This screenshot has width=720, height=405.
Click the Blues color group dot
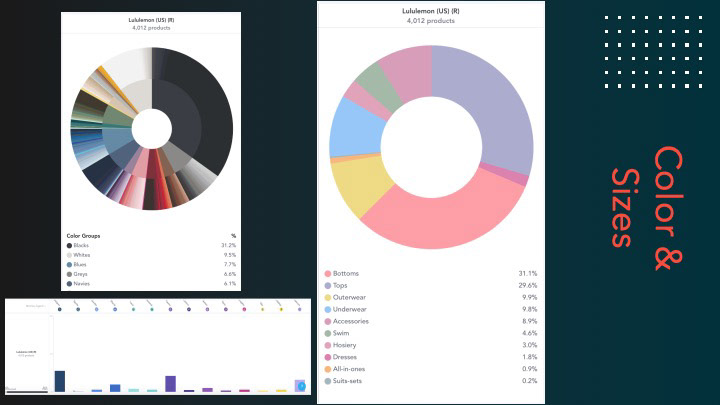coord(69,265)
